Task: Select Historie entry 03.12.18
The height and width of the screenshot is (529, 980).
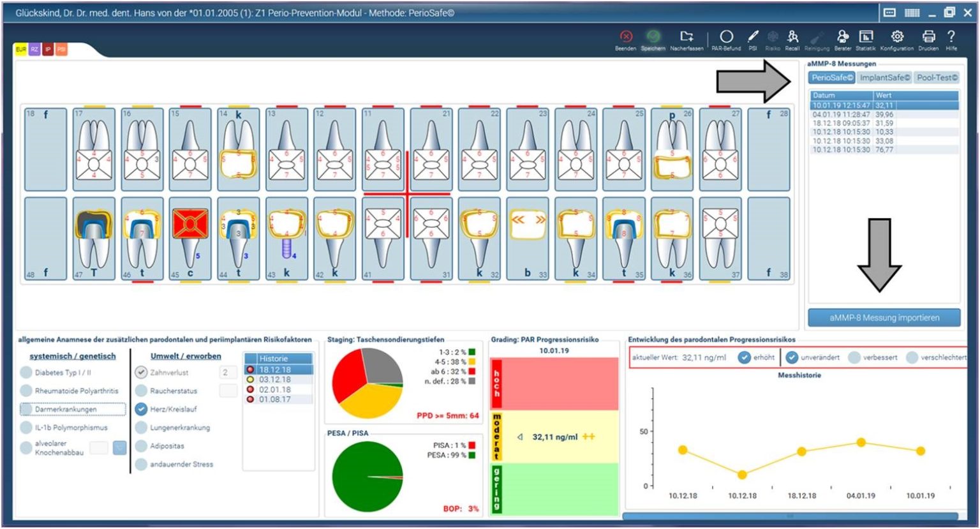Action: [x=279, y=380]
